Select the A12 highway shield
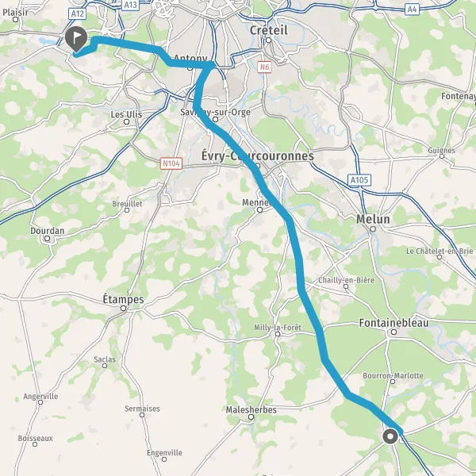The image size is (476, 476). 77,13
